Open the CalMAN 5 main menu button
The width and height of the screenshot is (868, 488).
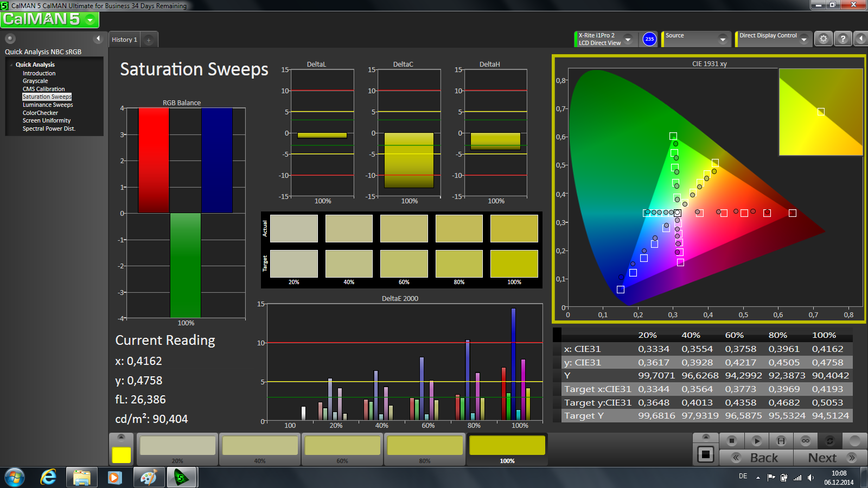click(49, 20)
